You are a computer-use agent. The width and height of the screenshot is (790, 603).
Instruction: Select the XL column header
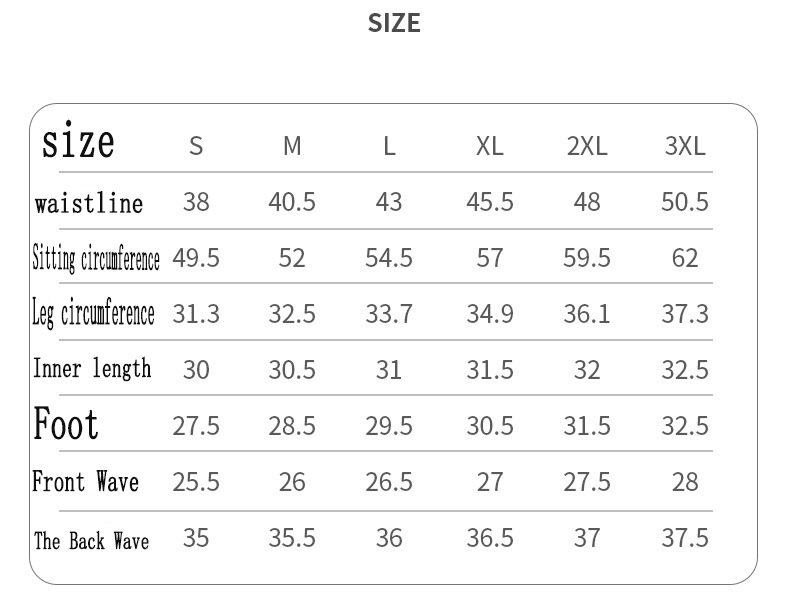489,146
